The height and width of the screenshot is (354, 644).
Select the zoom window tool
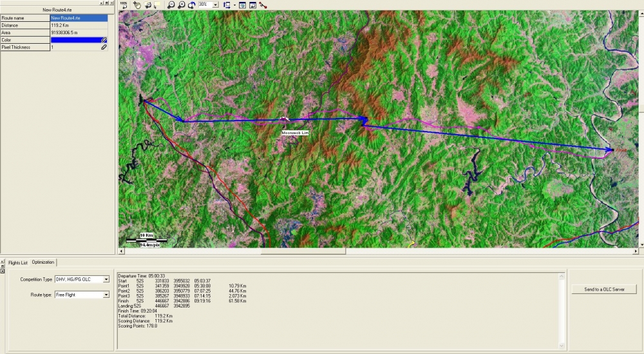[x=147, y=5]
